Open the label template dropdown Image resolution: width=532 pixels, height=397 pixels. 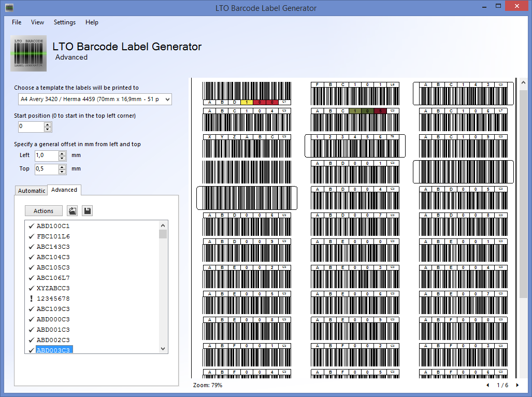pos(166,98)
